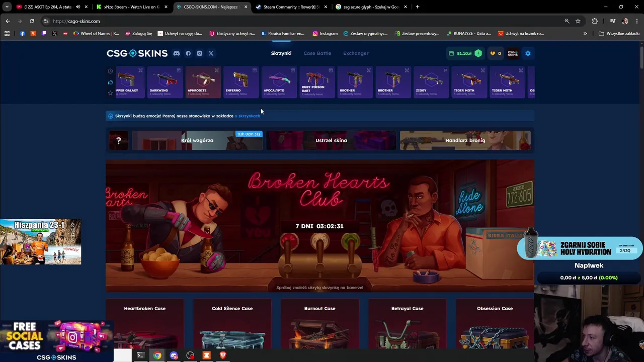Open the X bookmark icon
Screen dimensions: 644x362
(54, 34)
